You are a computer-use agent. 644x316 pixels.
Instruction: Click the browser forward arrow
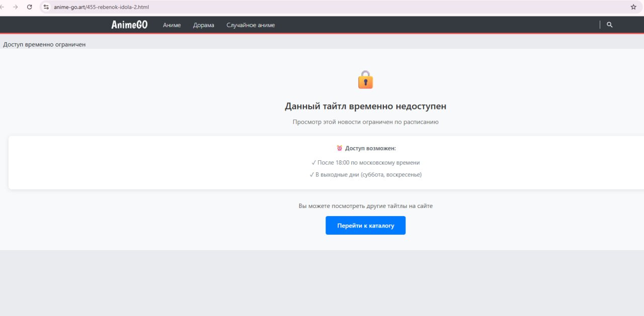click(x=15, y=7)
